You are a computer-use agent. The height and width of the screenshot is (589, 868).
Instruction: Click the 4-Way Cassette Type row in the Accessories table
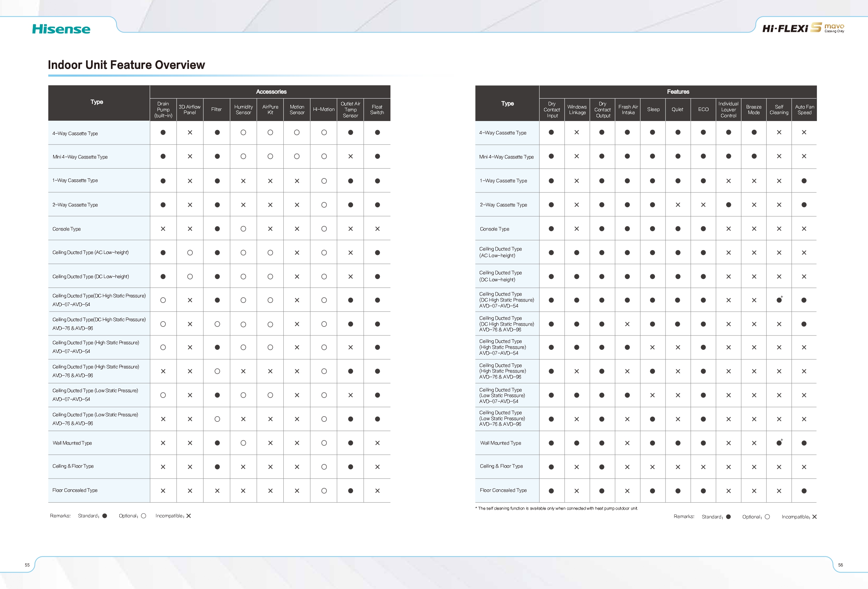click(x=75, y=133)
